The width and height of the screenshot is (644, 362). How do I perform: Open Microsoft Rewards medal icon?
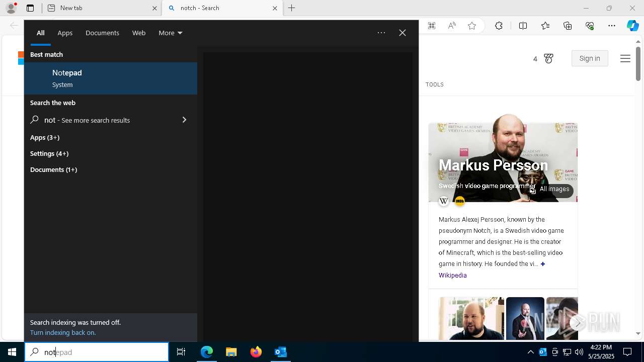pos(548,59)
